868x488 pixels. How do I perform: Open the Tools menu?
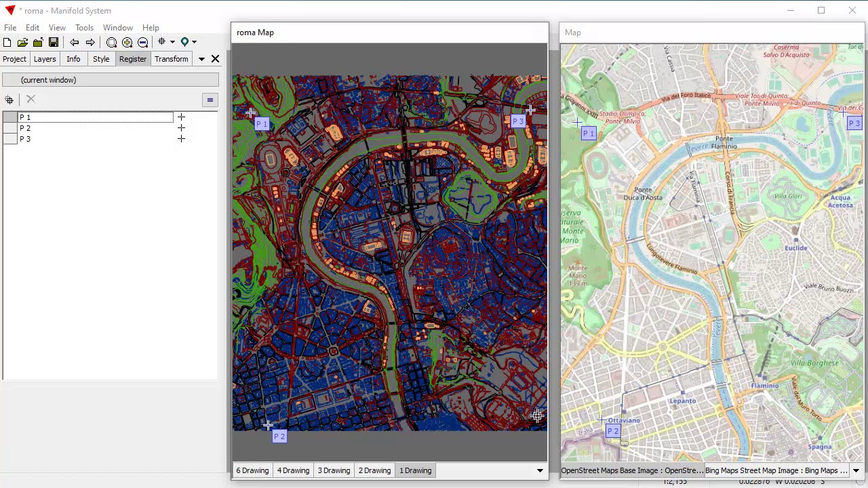pos(84,28)
